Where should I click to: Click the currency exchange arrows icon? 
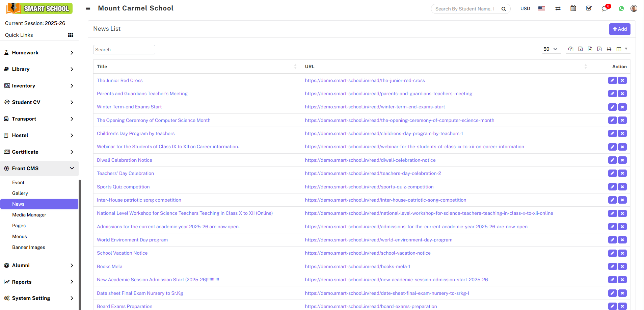[557, 8]
